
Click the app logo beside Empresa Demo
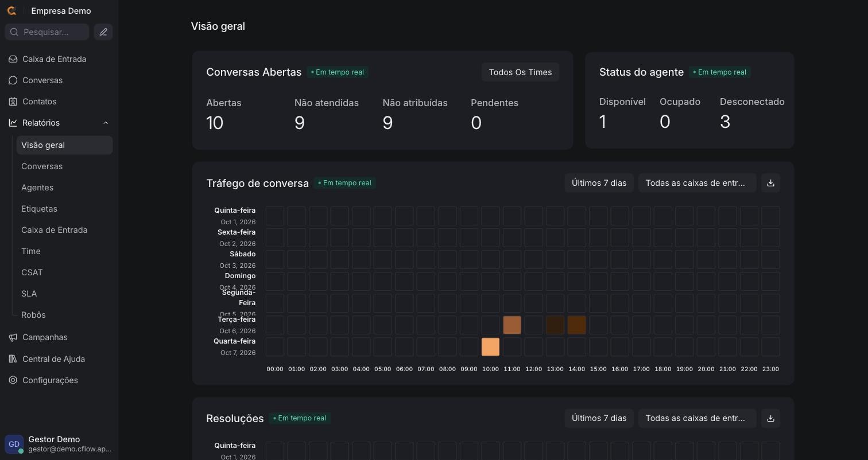[11, 11]
